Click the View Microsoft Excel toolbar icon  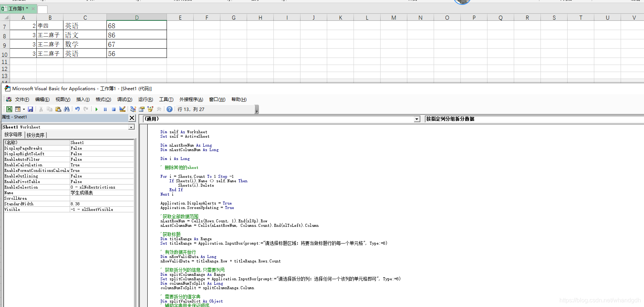pyautogui.click(x=9, y=109)
